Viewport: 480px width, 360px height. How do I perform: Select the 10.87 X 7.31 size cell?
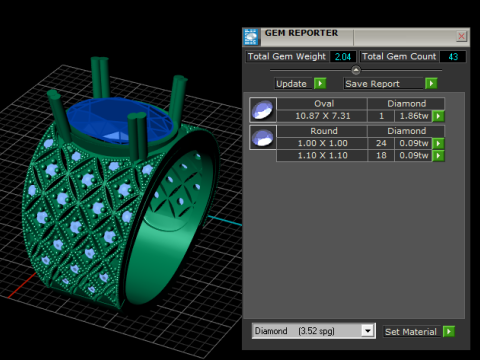pyautogui.click(x=322, y=116)
